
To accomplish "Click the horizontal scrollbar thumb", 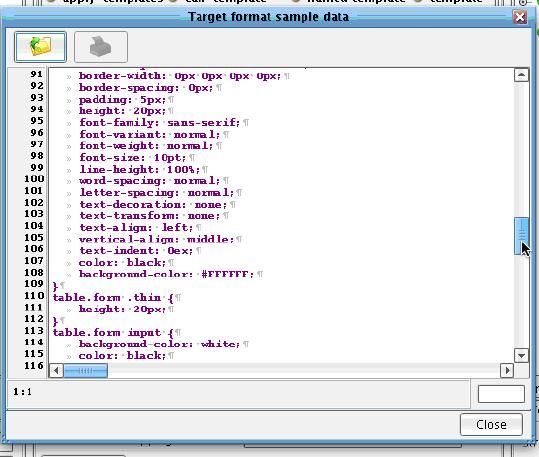I will point(85,371).
